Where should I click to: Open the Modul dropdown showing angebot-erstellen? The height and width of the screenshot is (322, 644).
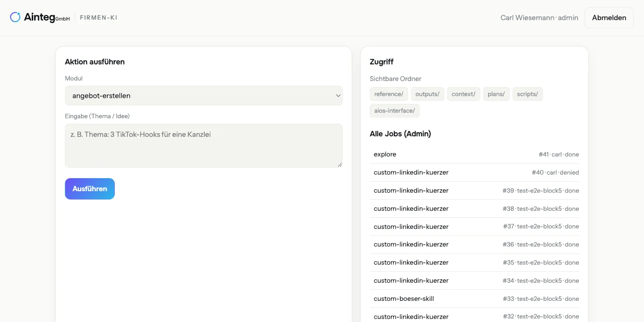point(204,96)
